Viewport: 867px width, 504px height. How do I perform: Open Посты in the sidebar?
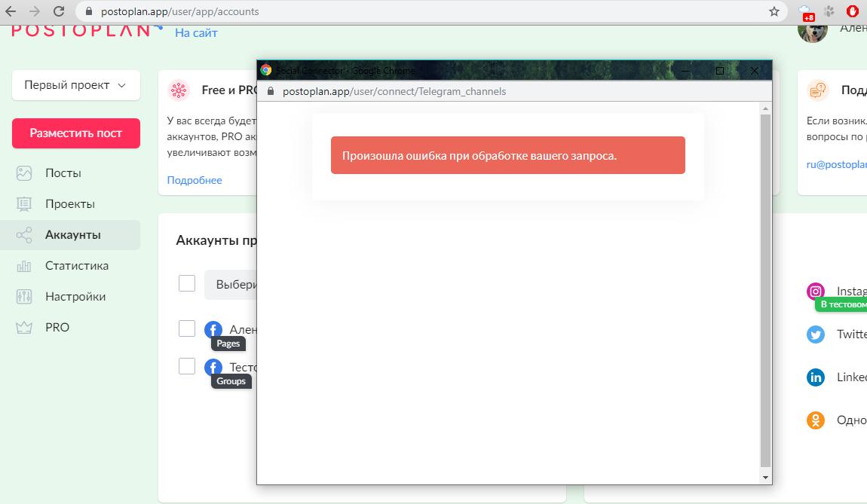click(63, 173)
